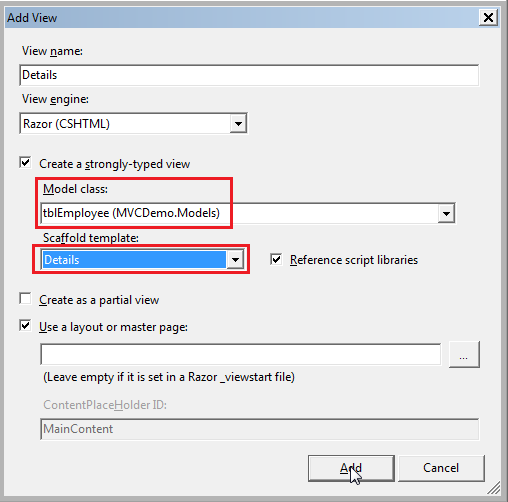Browse for layout with the ellipsis button

tap(464, 354)
